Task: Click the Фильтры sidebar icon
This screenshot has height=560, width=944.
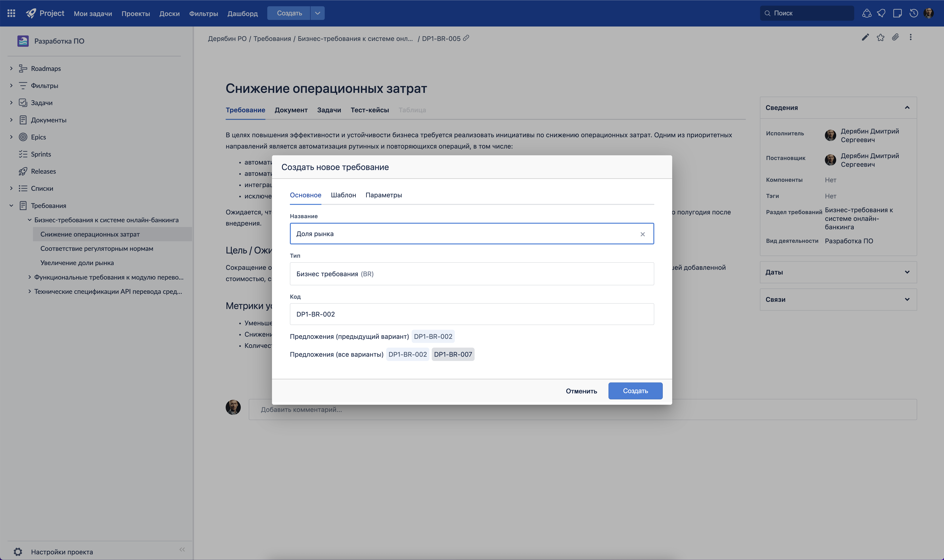Action: click(x=23, y=86)
